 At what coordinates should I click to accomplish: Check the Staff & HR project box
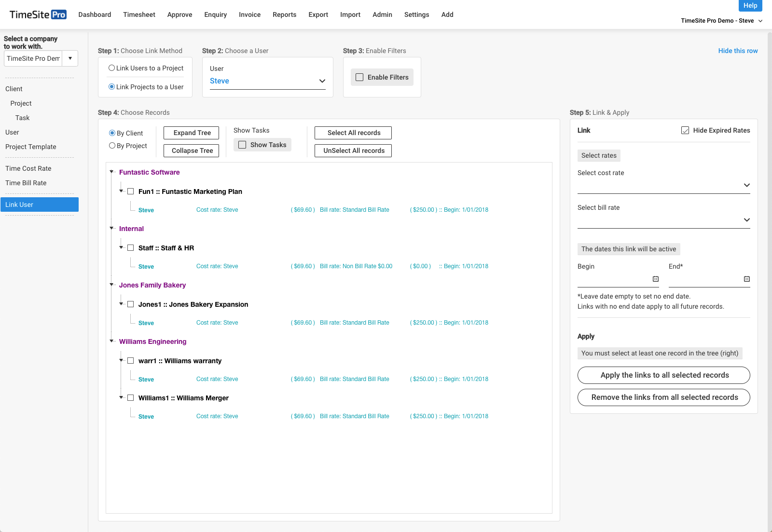coord(130,248)
